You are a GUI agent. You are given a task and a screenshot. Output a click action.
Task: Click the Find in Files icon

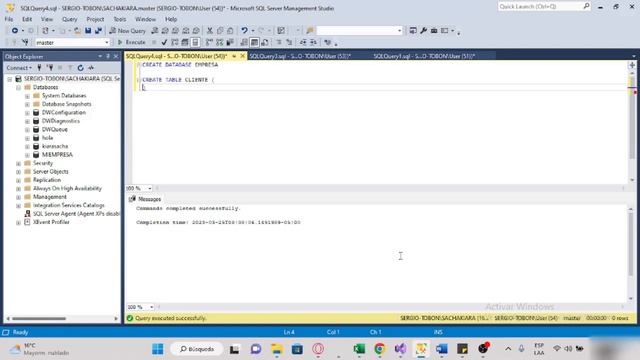(310, 31)
